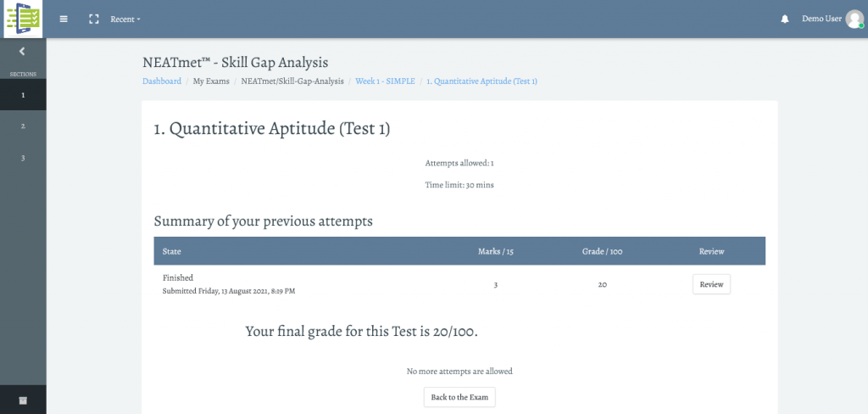Screen dimensions: 868x414
Task: Go to section 2 in sidebar
Action: [23, 126]
